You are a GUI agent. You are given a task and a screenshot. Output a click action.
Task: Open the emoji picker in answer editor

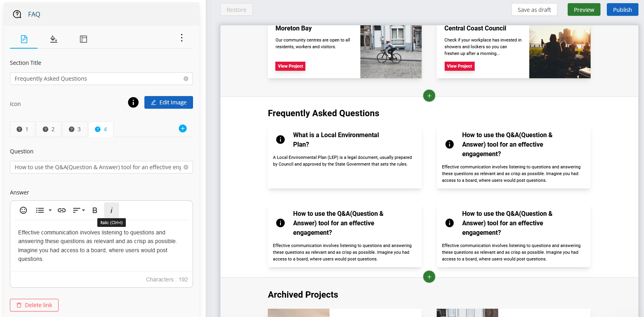[23, 210]
